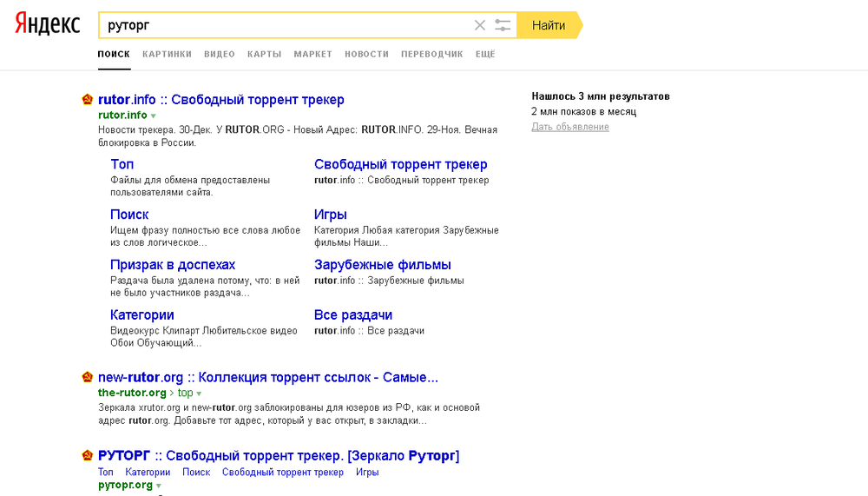Expand dropdown arrow next to rutor.info URL
Viewport: 868px width, 496px height.
pos(154,116)
